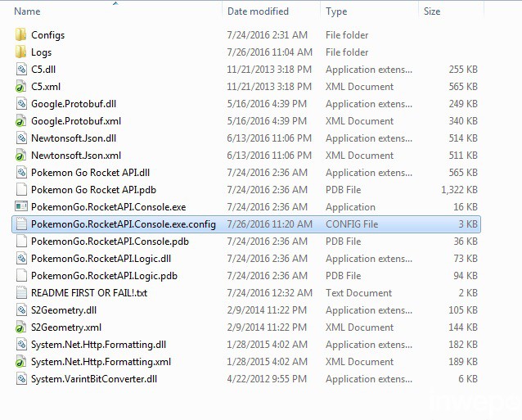Select System.VarintBitConverter.dll file name
This screenshot has height=420, width=522.
click(94, 379)
